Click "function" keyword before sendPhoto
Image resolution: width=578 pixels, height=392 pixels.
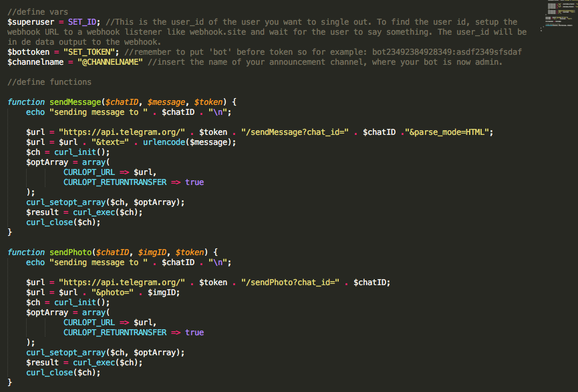pos(26,252)
